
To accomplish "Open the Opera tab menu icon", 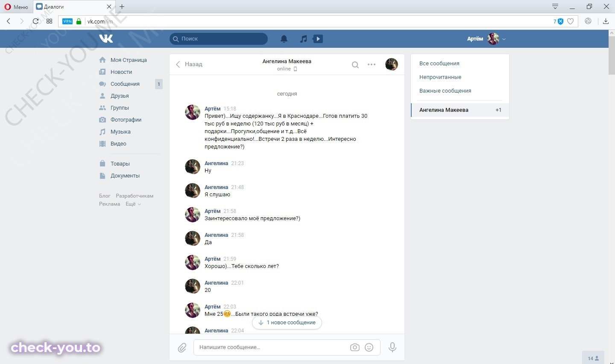I will click(x=555, y=6).
